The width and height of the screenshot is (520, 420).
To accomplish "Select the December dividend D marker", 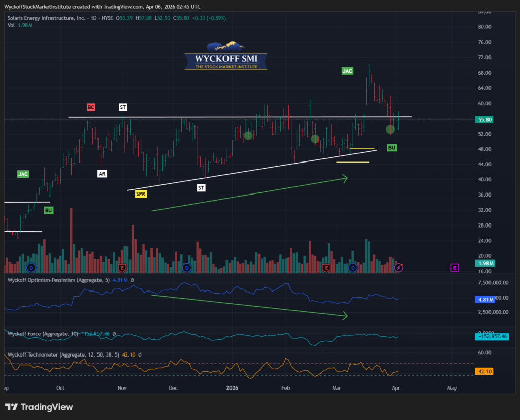I will pos(186,267).
